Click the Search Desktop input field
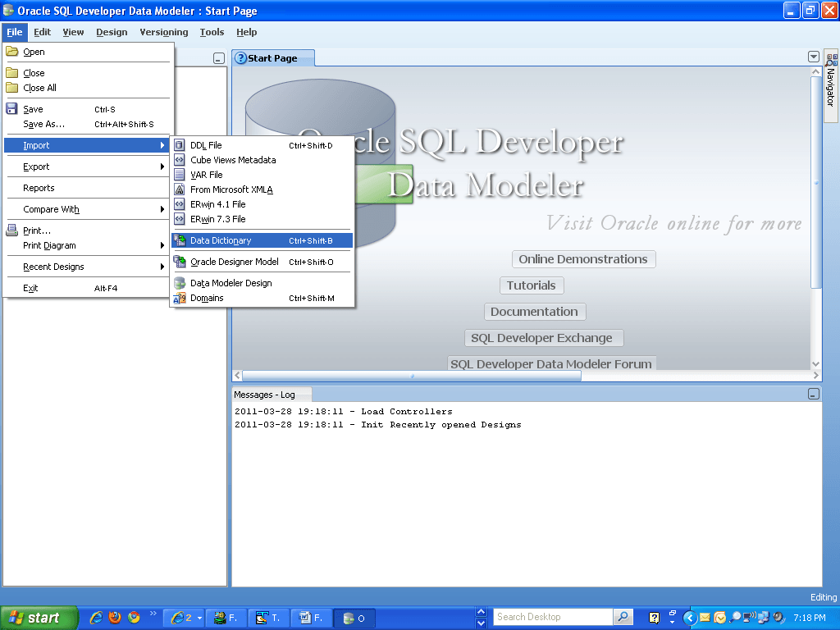Image resolution: width=840 pixels, height=630 pixels. point(553,617)
